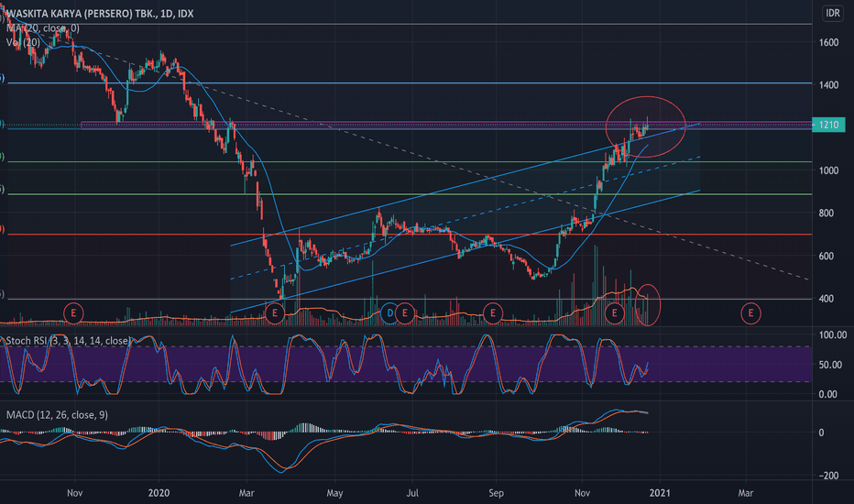Click the 2021 label on time axis
The height and width of the screenshot is (504, 854).
click(660, 493)
